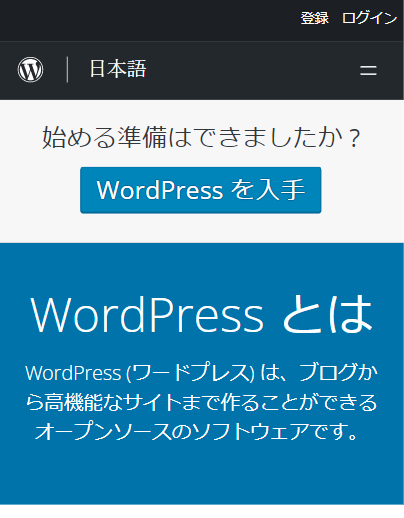Image resolution: width=404 pixels, height=518 pixels.
Task: Click the vertical divider beside the logo
Action: click(x=67, y=69)
